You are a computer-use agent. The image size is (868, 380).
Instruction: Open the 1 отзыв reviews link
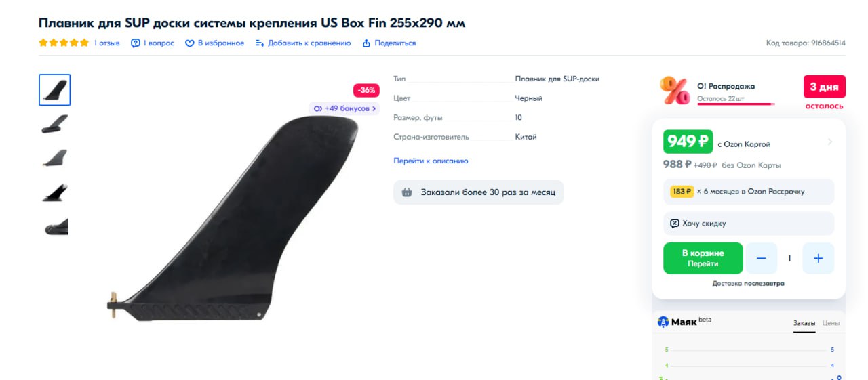(x=106, y=43)
